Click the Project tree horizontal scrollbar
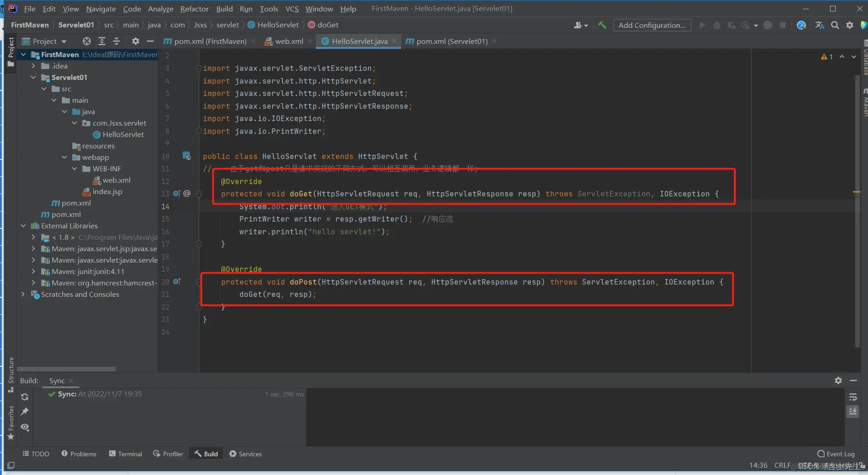Image resolution: width=868 pixels, height=475 pixels. click(66, 369)
